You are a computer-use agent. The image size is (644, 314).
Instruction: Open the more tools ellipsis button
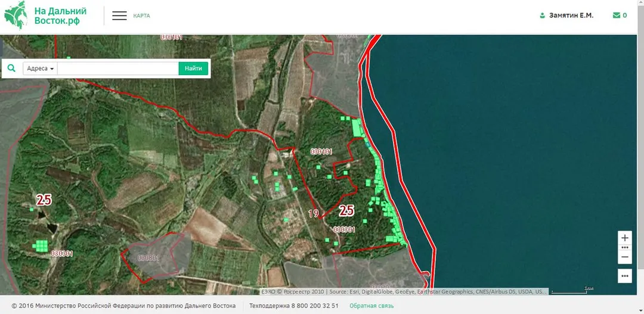tap(625, 276)
